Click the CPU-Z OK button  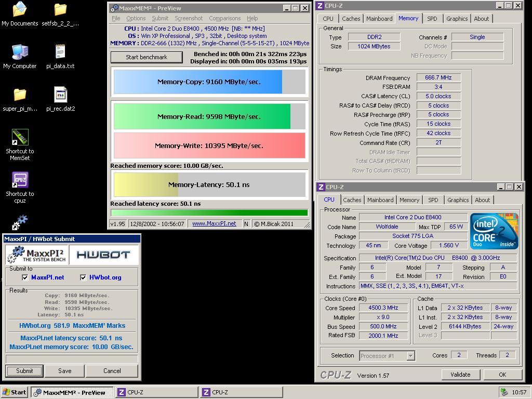click(502, 375)
